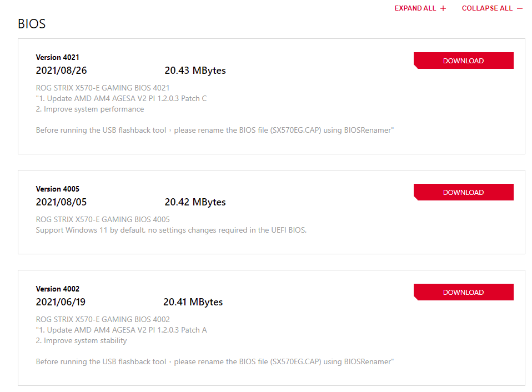Image resolution: width=532 pixels, height=392 pixels.
Task: Click the Version 4021 title
Action: (x=57, y=57)
